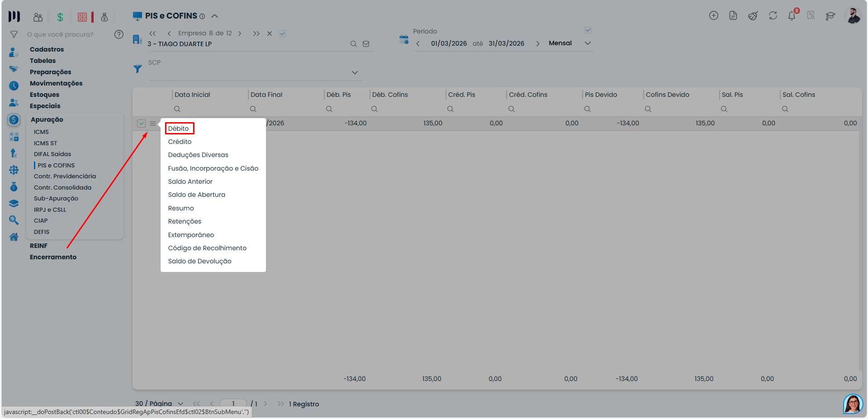Image resolution: width=868 pixels, height=419 pixels.
Task: Search company with magnifier icon
Action: coord(354,44)
